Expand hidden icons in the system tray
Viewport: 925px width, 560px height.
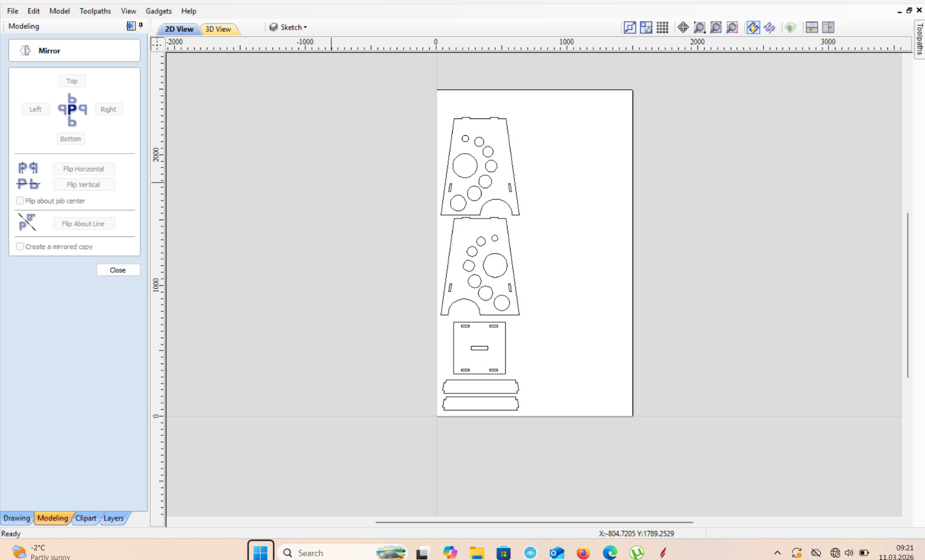click(x=778, y=552)
